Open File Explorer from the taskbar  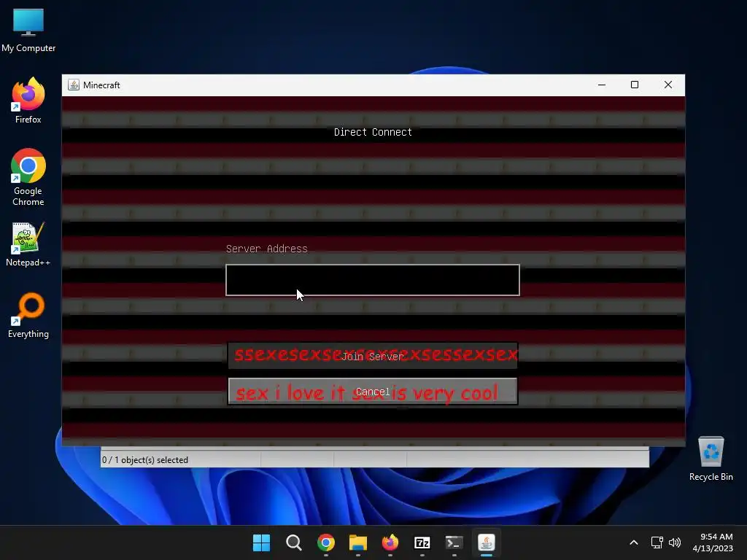pos(357,542)
